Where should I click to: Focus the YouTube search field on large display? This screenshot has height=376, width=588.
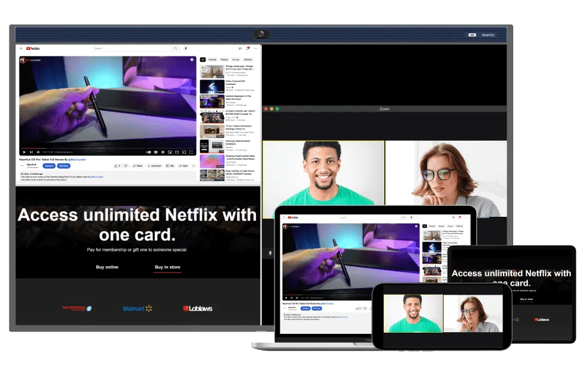click(132, 48)
